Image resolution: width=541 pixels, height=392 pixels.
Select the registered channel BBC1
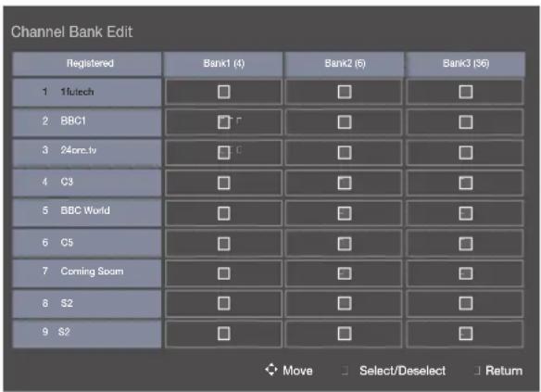pos(87,122)
